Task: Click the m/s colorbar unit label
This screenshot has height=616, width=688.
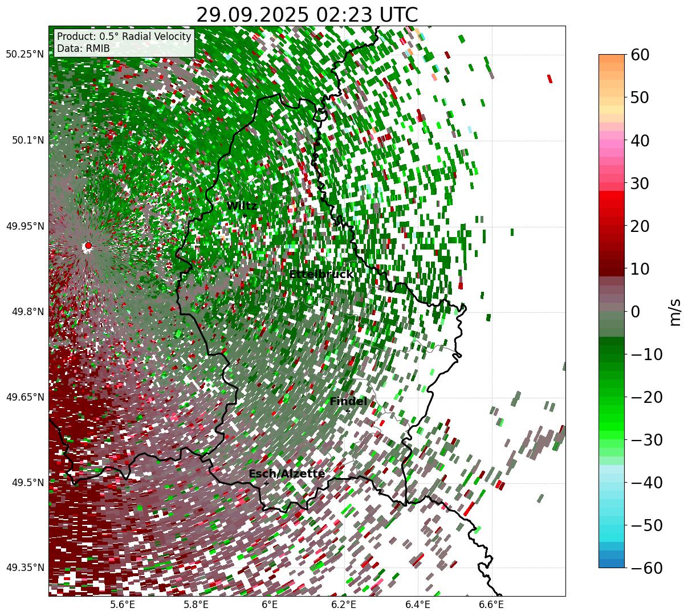Action: pos(675,311)
